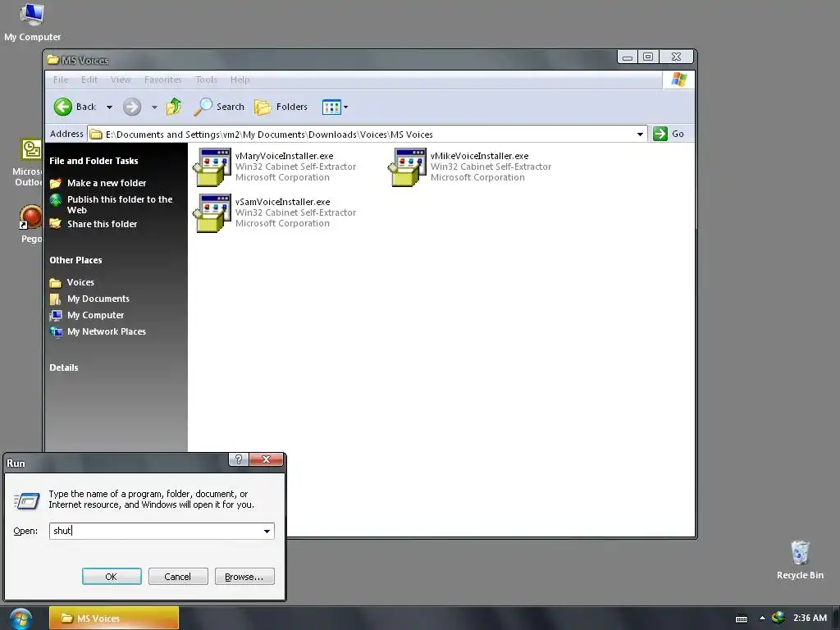The width and height of the screenshot is (840, 630).
Task: Click the Windows flag logo in menu bar
Action: (x=678, y=80)
